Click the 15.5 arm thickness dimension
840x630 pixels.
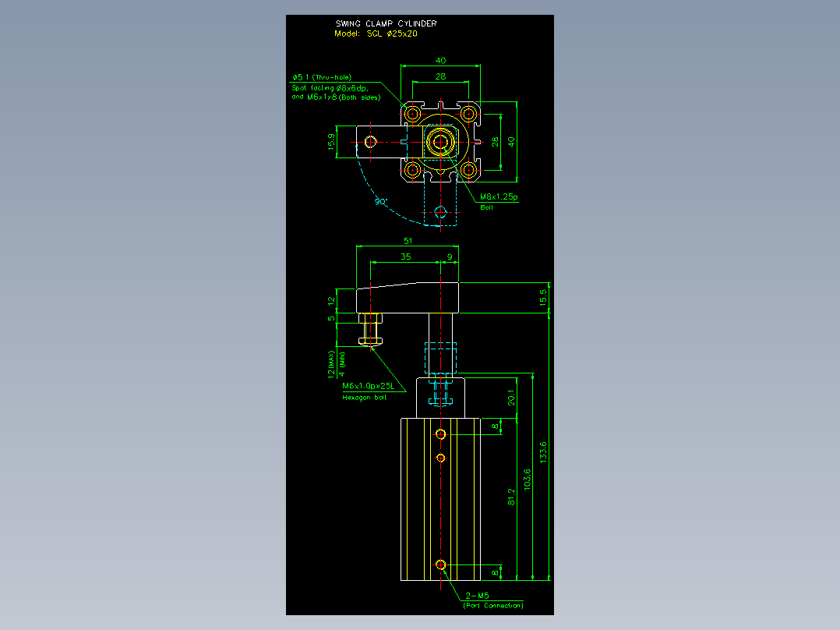point(543,297)
